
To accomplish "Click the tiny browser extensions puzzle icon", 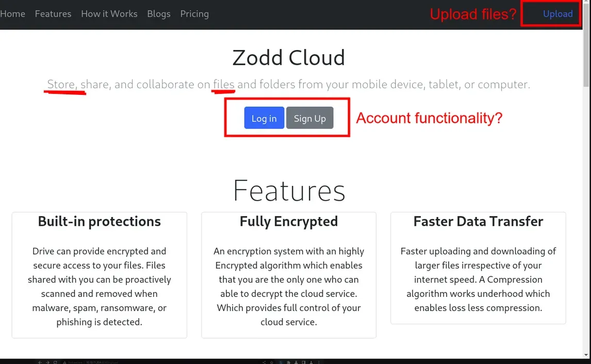I will 288,362.
